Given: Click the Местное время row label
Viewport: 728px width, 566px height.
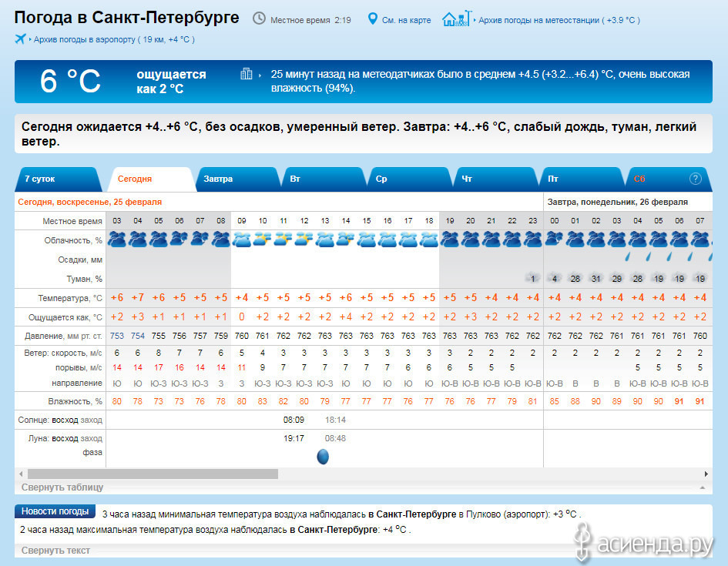Looking at the screenshot, I should point(72,221).
